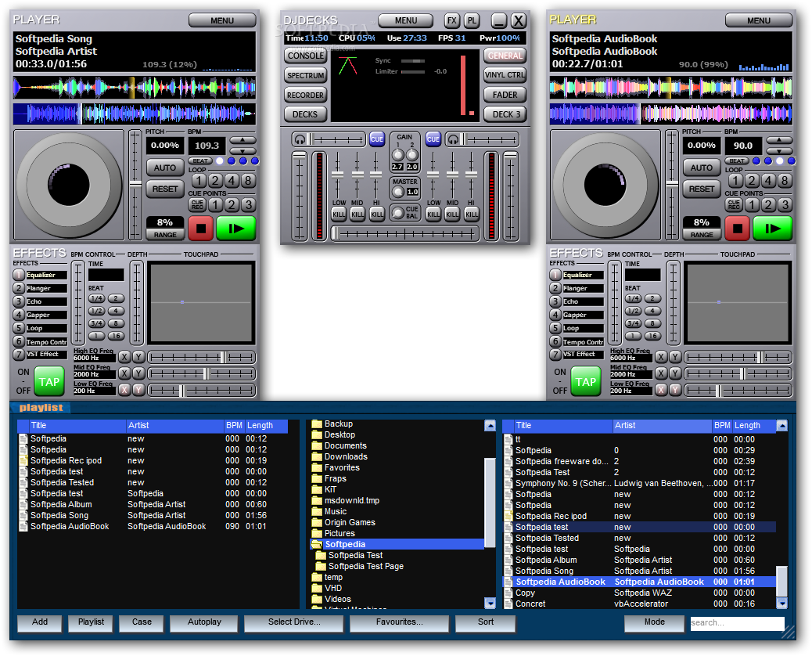The height and width of the screenshot is (656, 812).
Task: Toggle right channel headphone monitor icon
Action: click(453, 139)
